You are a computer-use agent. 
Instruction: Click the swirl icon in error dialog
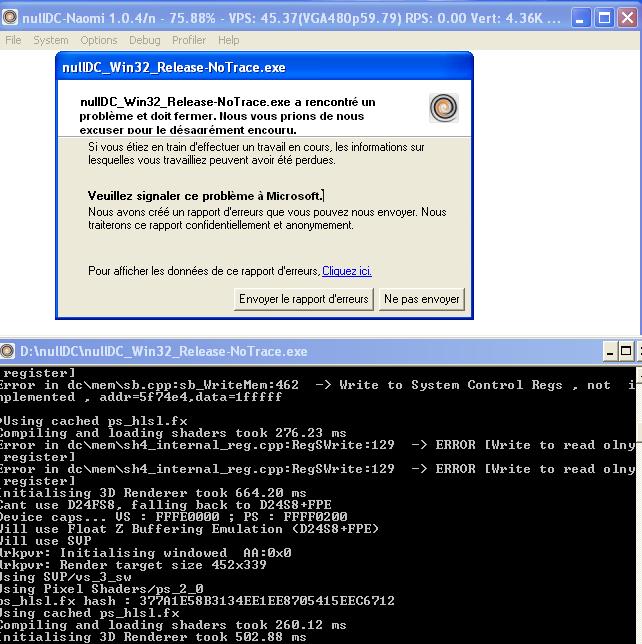444,108
